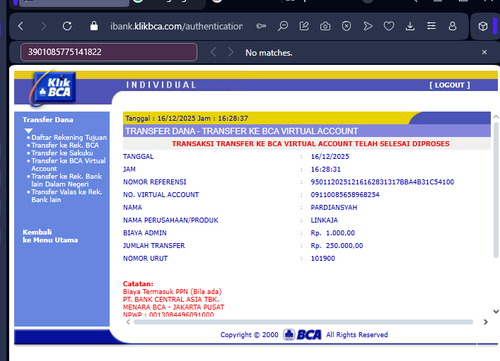Click the name value PARDIANSYAH
The width and height of the screenshot is (500, 361).
click(x=334, y=207)
